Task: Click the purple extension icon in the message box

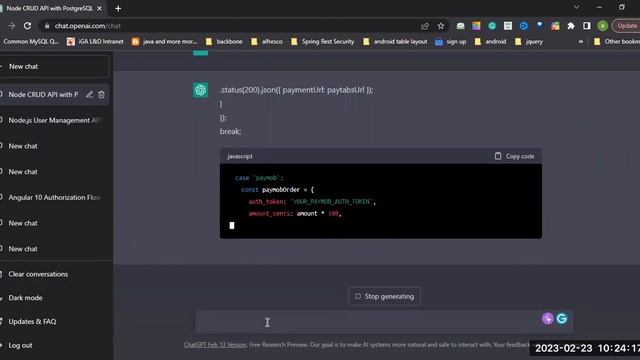Action: tap(548, 318)
